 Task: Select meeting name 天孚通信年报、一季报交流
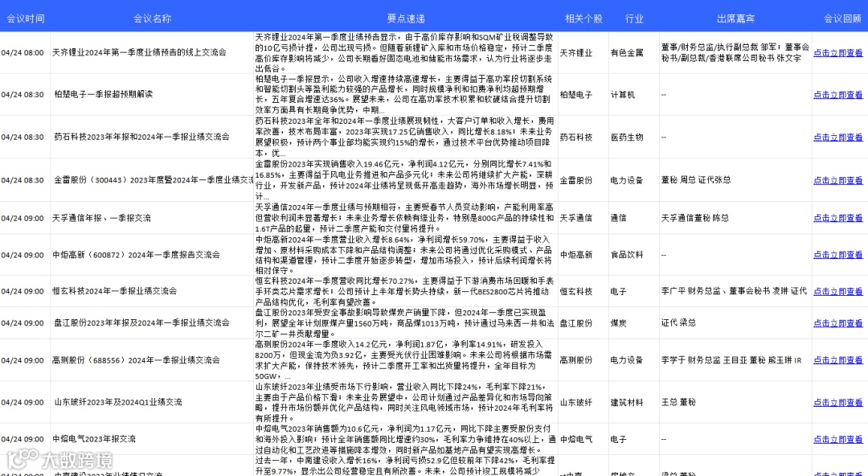[x=101, y=218]
